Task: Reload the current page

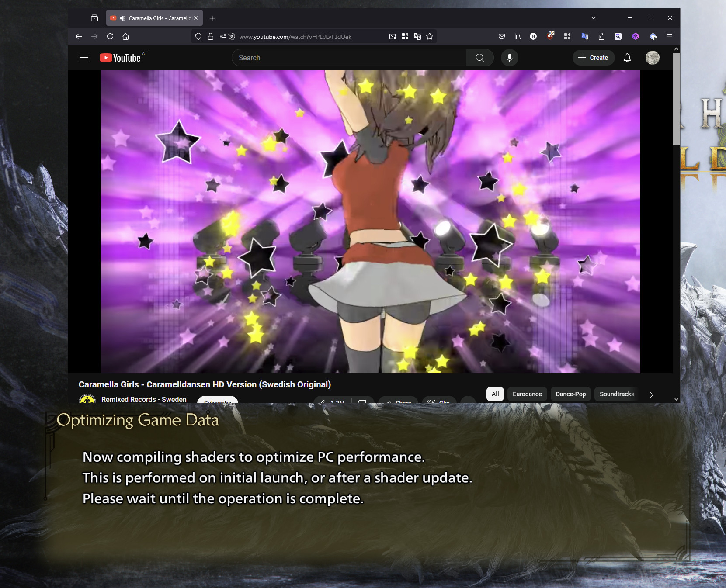Action: point(110,37)
